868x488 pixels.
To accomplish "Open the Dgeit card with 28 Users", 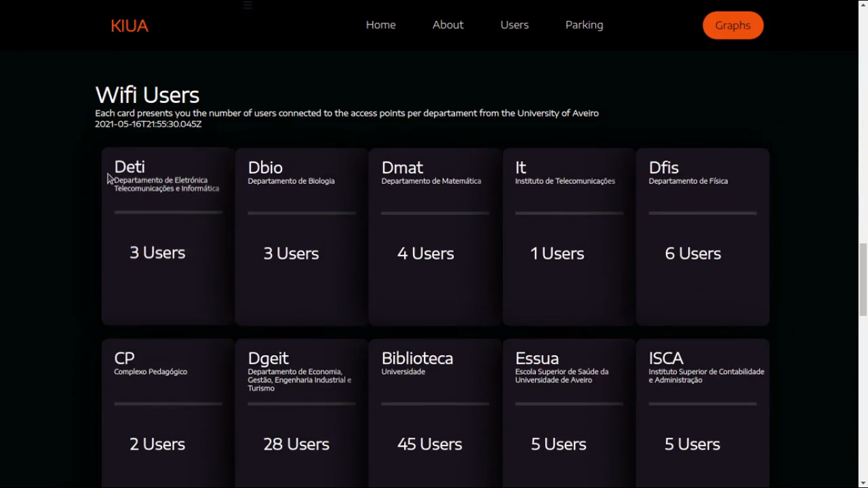I will point(301,413).
